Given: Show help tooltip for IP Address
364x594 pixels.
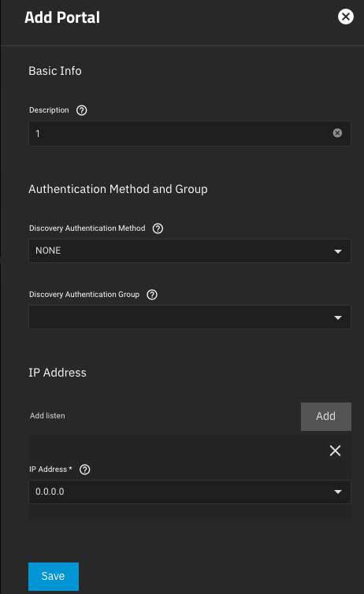Looking at the screenshot, I should [85, 470].
